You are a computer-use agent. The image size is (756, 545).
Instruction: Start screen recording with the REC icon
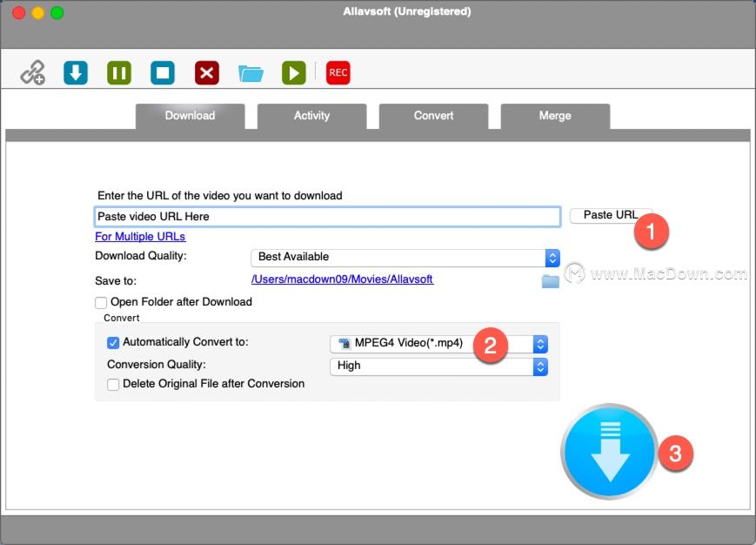click(338, 73)
